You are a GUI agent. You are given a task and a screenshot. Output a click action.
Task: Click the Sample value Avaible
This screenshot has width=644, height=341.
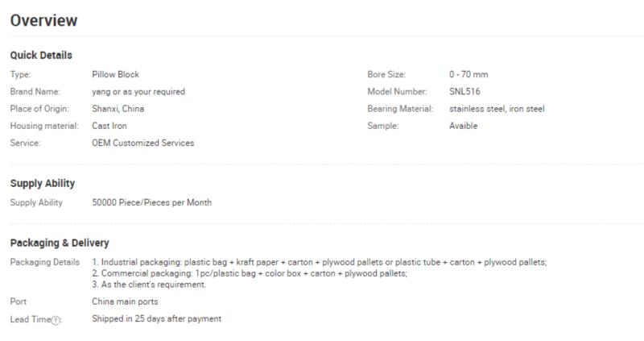(x=464, y=126)
